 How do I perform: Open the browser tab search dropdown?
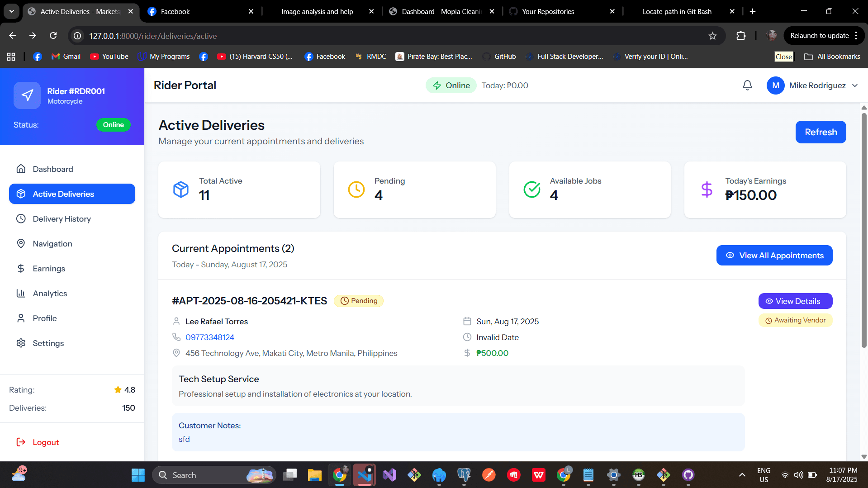coord(11,11)
